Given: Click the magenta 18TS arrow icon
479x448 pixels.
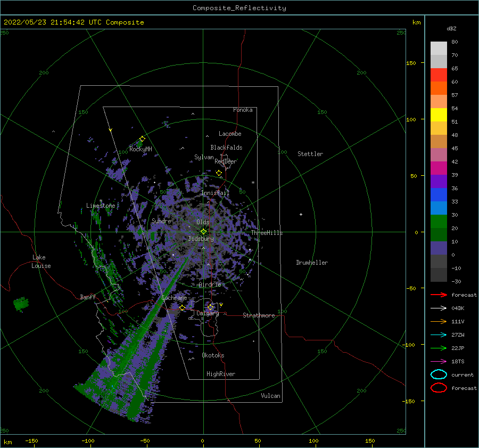Looking at the screenshot, I should [x=439, y=362].
